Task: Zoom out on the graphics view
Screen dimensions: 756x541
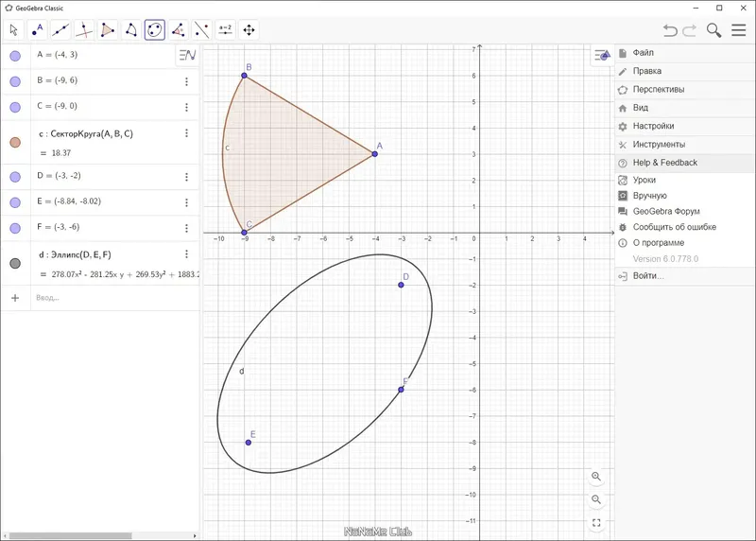Action: [x=596, y=499]
